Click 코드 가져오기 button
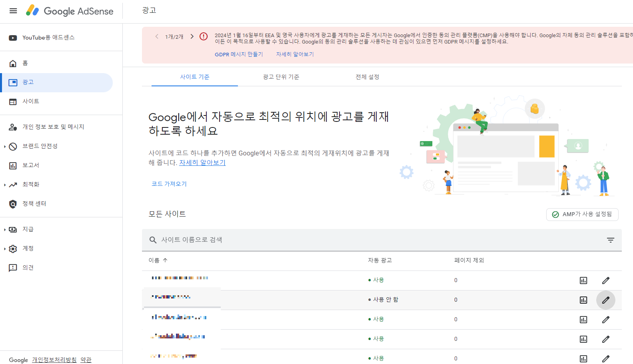The height and width of the screenshot is (364, 633). (169, 184)
